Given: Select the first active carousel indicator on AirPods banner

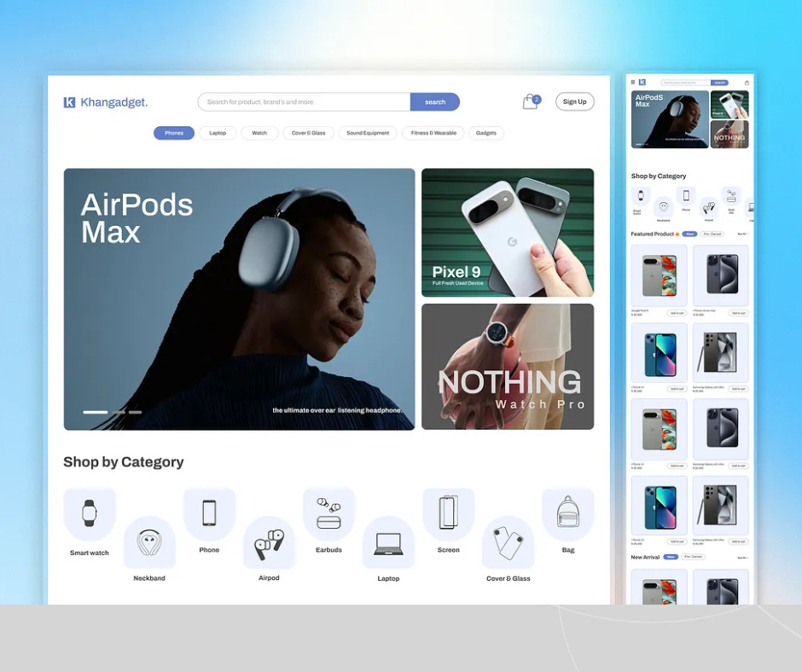Looking at the screenshot, I should [96, 412].
